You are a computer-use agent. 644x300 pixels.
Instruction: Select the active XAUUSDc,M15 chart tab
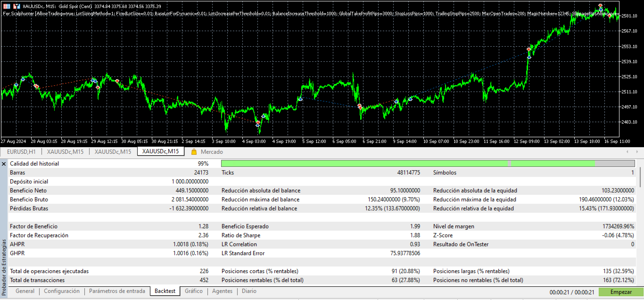(x=160, y=151)
